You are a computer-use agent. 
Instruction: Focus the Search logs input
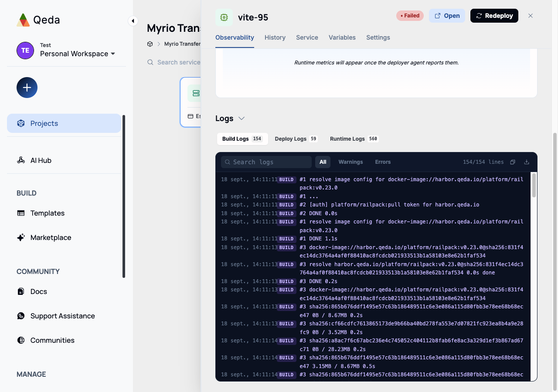click(266, 162)
